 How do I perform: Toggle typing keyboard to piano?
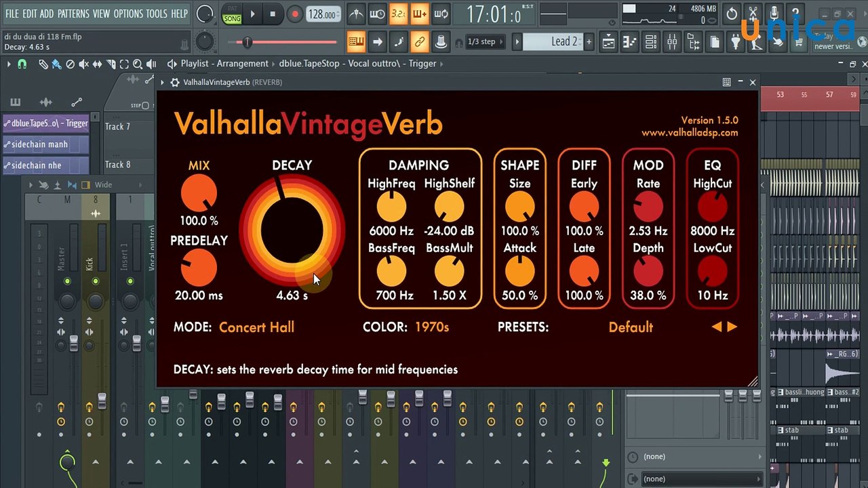click(356, 41)
